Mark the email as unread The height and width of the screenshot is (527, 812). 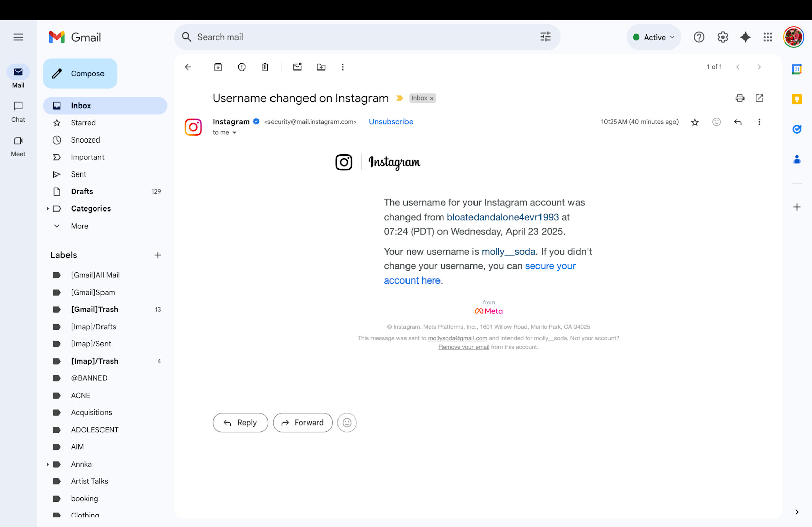coord(297,67)
